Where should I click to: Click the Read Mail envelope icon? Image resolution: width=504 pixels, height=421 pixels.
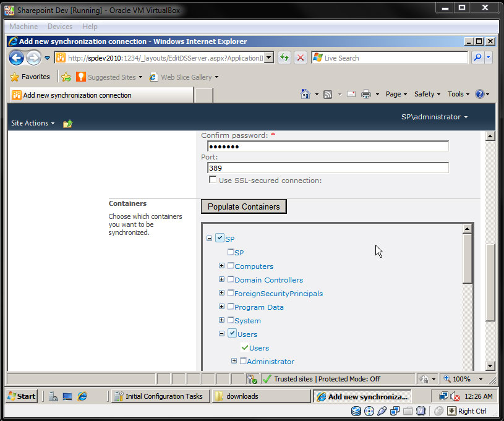point(351,94)
